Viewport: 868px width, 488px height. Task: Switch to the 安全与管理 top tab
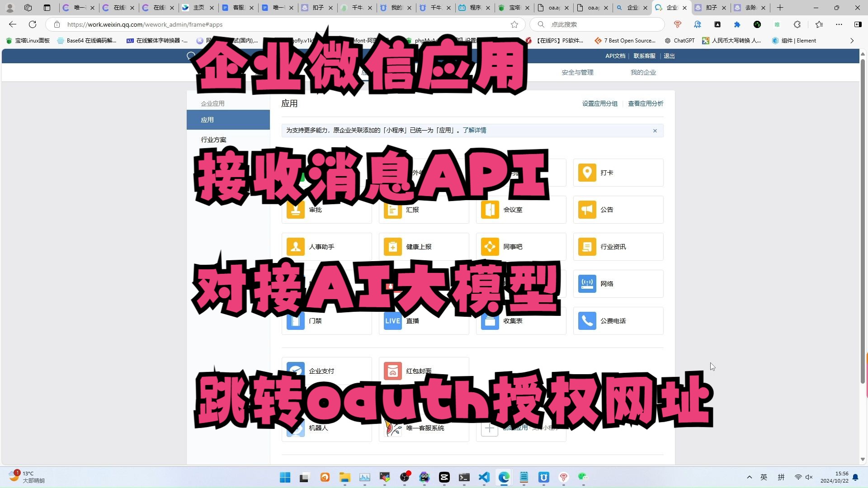coord(577,72)
